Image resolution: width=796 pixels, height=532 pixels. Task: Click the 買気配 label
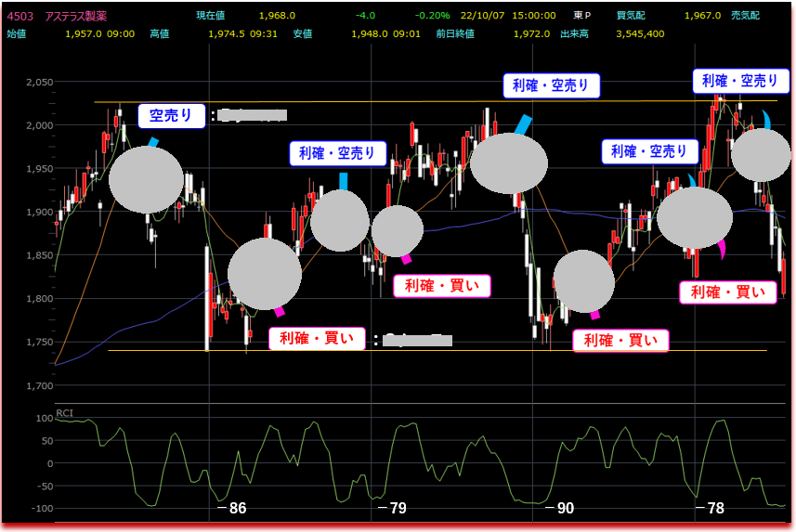tap(631, 16)
